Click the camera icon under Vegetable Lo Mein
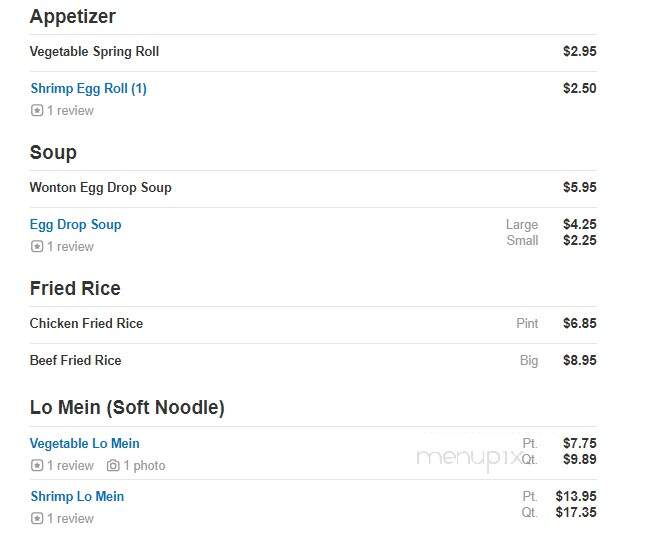 click(113, 466)
